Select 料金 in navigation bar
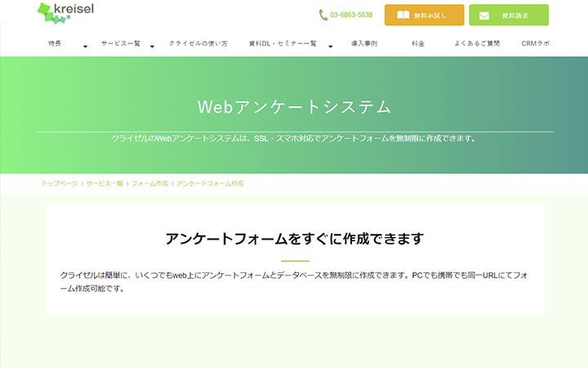The width and height of the screenshot is (588, 368). [418, 43]
